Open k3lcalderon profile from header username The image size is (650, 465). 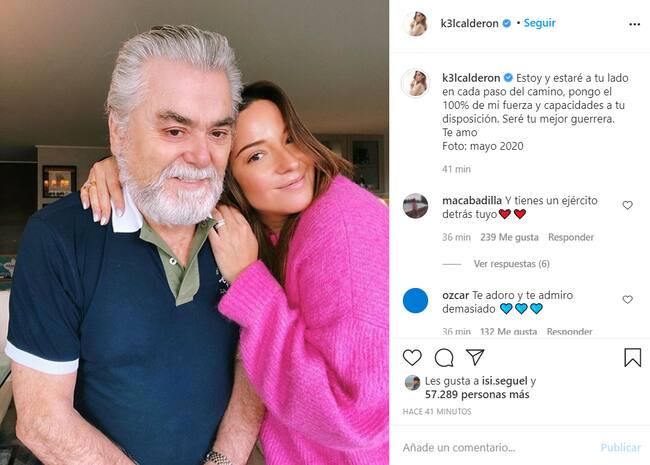469,24
